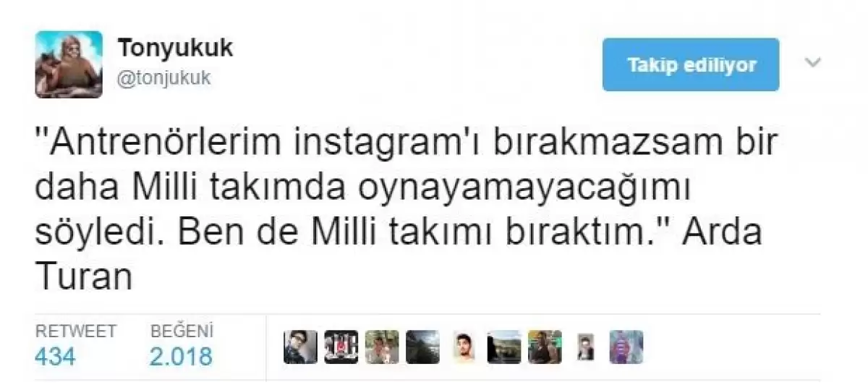Expand the tweet options chevron
868x385 pixels.
pos(814,63)
